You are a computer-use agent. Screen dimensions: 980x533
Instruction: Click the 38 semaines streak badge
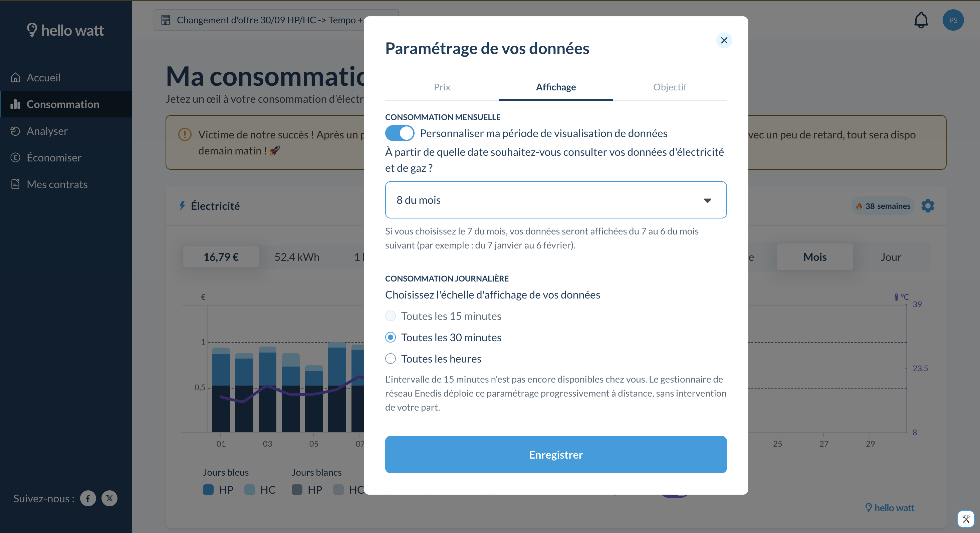tap(883, 206)
